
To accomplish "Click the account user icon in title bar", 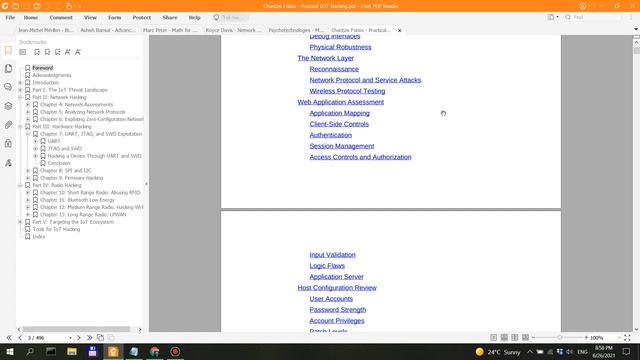I will click(x=582, y=6).
